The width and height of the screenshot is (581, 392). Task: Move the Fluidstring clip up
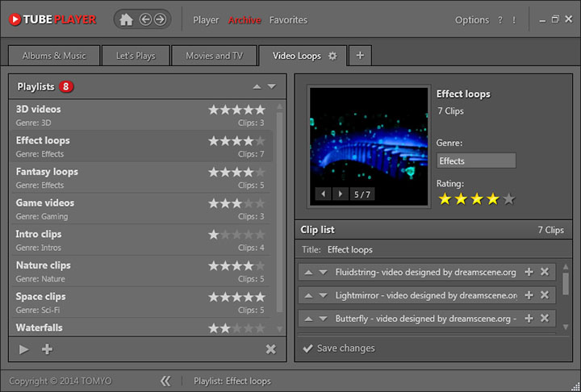click(308, 273)
